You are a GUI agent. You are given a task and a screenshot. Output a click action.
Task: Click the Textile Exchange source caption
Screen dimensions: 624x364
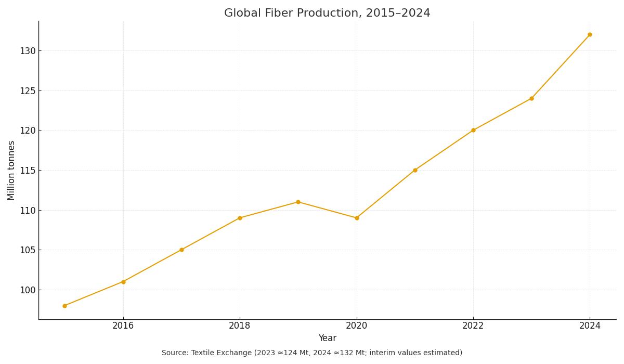pyautogui.click(x=312, y=352)
